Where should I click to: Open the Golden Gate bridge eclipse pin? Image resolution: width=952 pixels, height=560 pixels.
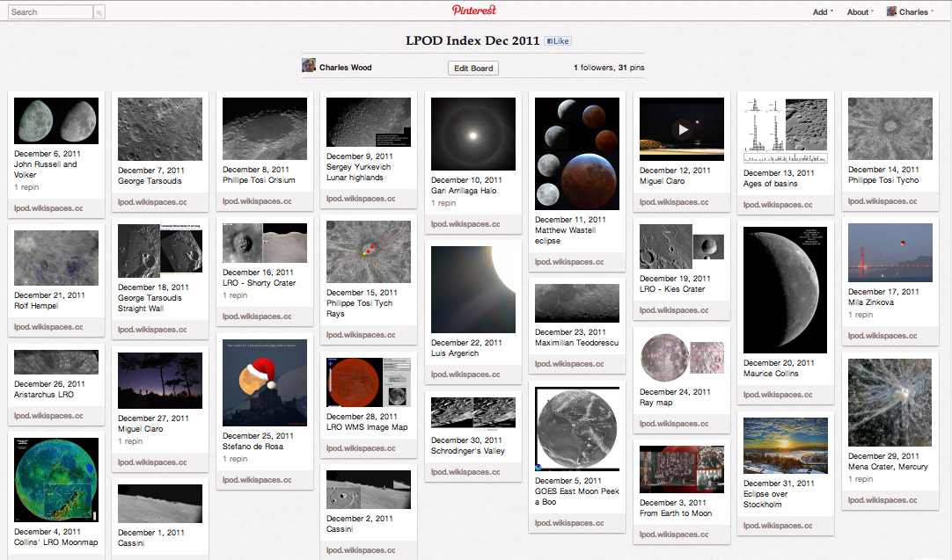[x=890, y=251]
